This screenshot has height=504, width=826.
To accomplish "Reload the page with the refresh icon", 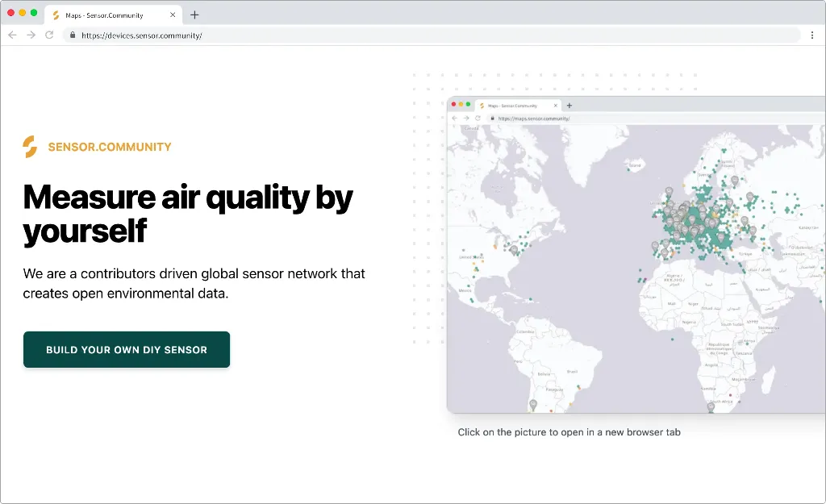I will pyautogui.click(x=50, y=35).
